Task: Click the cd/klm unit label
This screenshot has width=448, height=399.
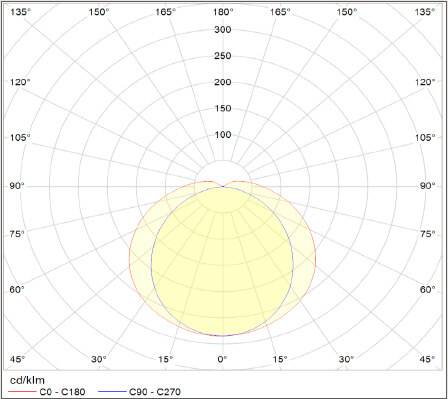Action: click(x=27, y=380)
